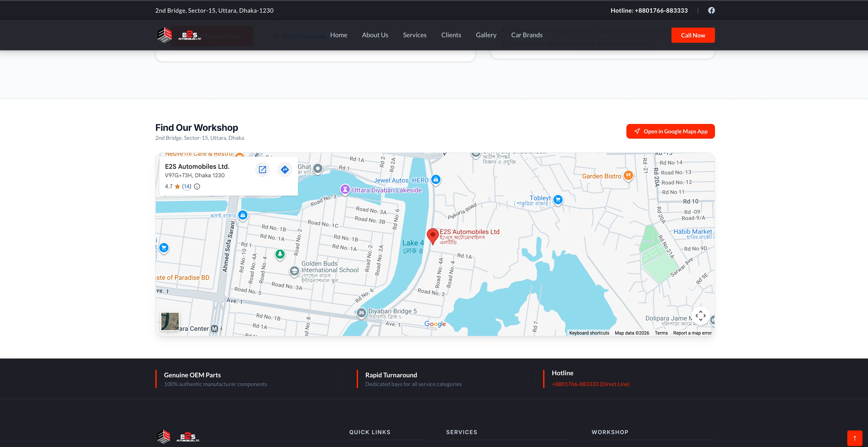Click the V97G+73H, Dhaka 1230 plus code
This screenshot has width=868, height=447.
tap(194, 175)
